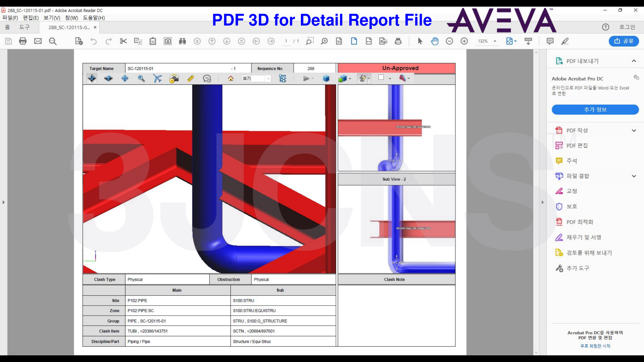The width and height of the screenshot is (644, 362).
Task: Open text search magnifier in toolbar
Action: pos(53,41)
